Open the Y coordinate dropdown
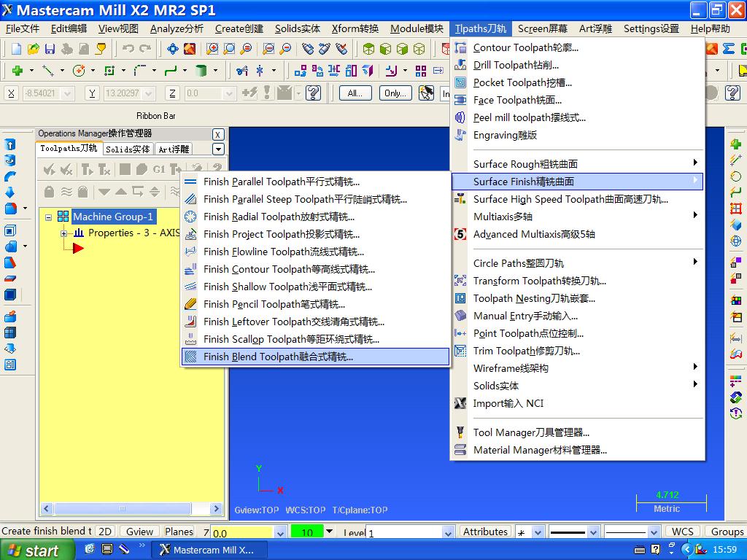This screenshot has width=747, height=560. (x=149, y=93)
